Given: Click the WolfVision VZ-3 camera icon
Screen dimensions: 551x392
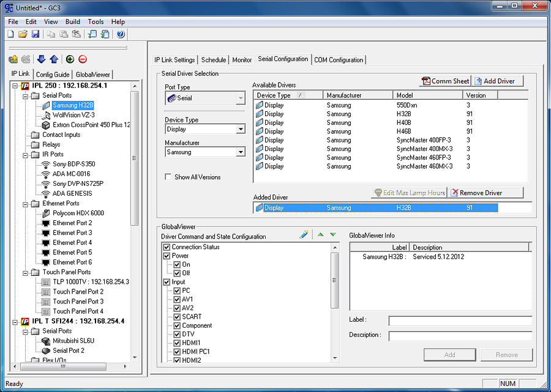Looking at the screenshot, I should click(46, 115).
